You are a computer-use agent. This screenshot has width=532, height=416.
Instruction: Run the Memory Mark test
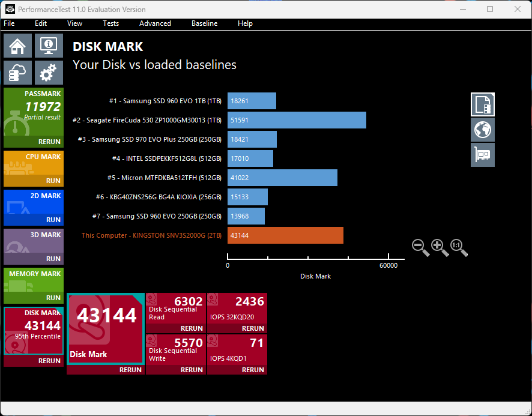click(x=34, y=298)
